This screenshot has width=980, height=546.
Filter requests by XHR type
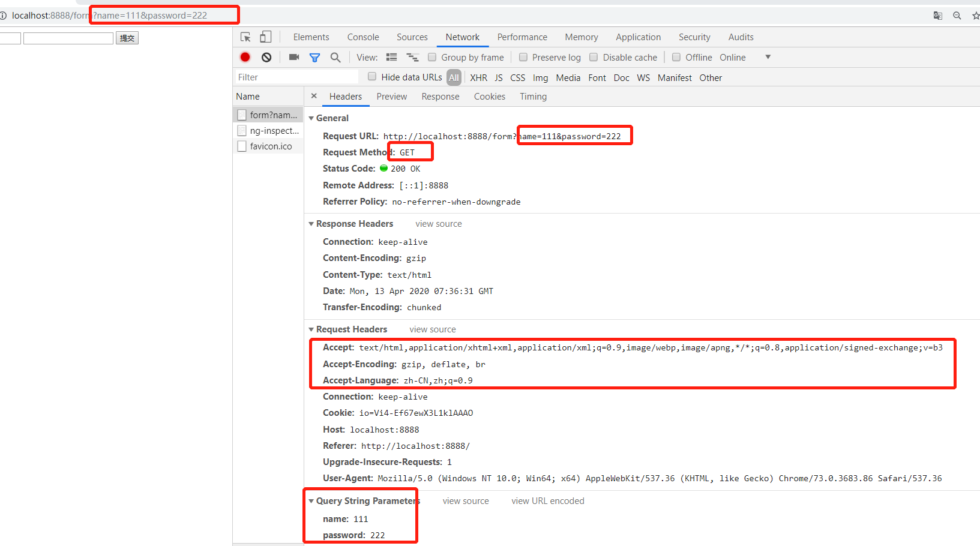[479, 78]
